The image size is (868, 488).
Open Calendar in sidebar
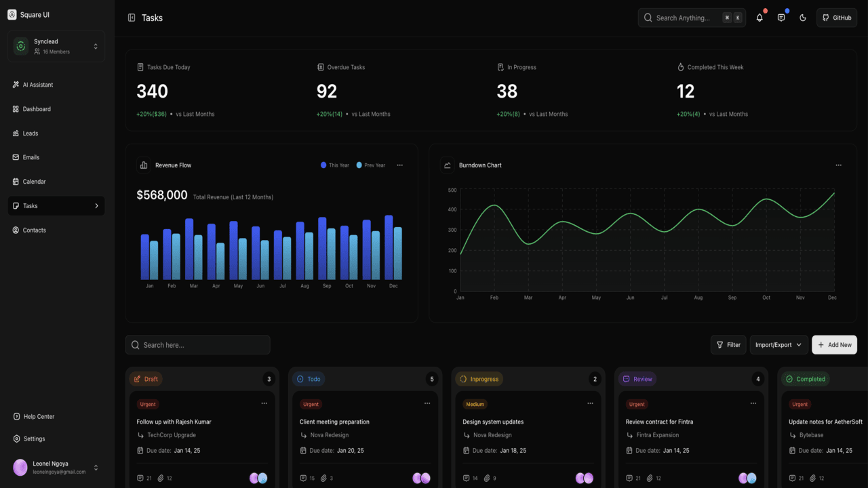(56, 182)
